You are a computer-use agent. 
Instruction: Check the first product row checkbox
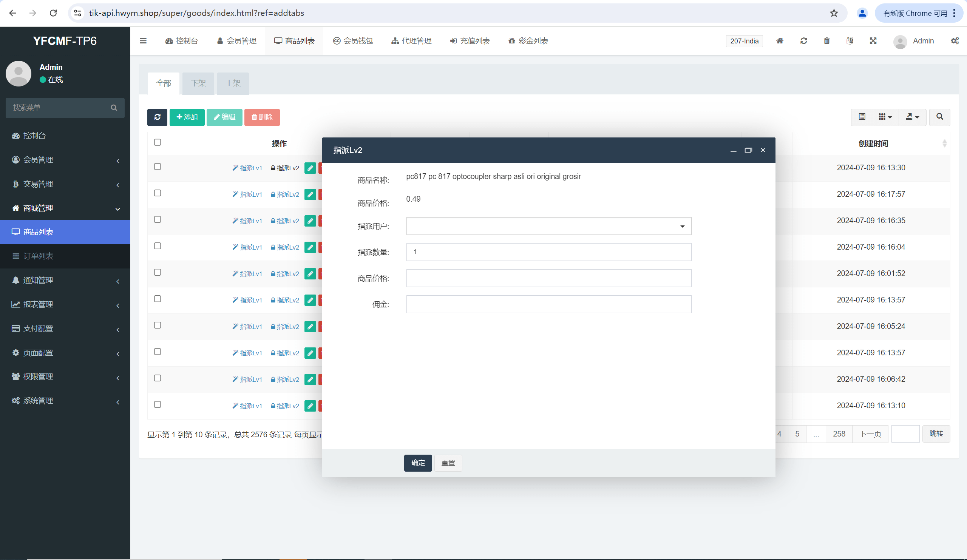pos(158,167)
